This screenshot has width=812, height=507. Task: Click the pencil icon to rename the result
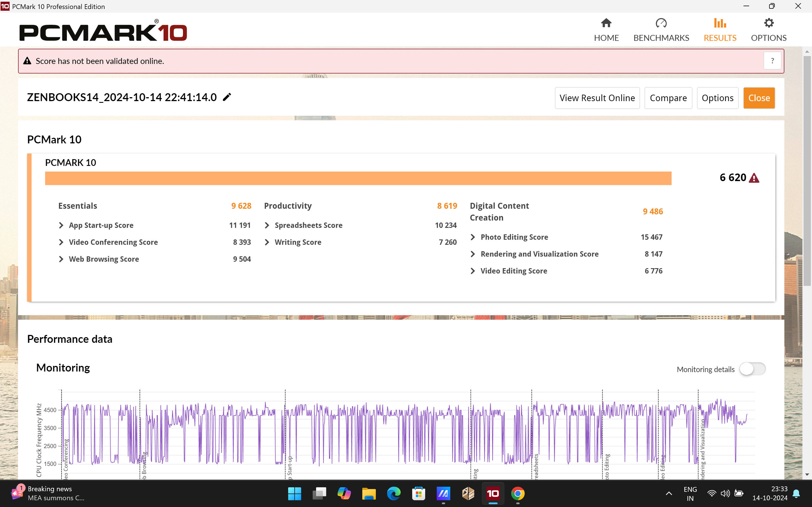(227, 97)
